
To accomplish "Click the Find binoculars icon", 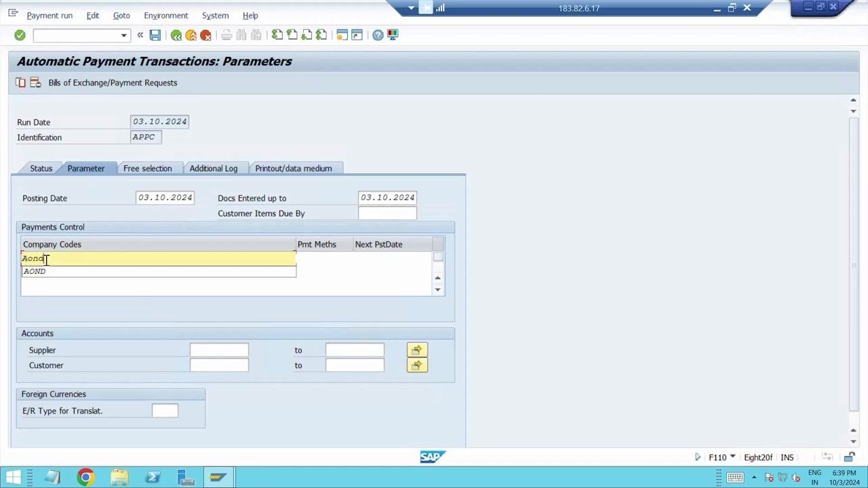I will coord(241,35).
